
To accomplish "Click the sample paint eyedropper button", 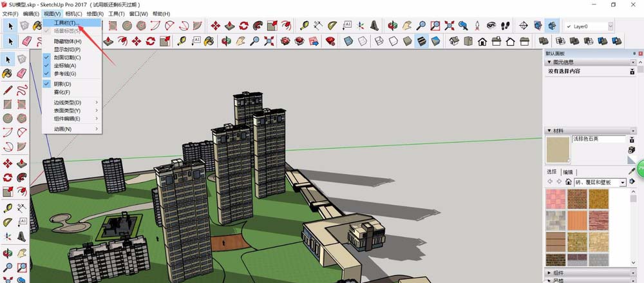I will (632, 171).
